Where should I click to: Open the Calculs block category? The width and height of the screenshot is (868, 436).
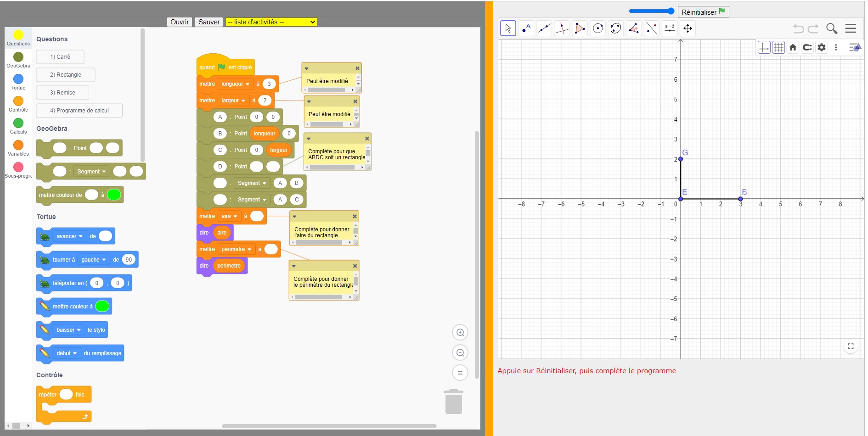18,126
